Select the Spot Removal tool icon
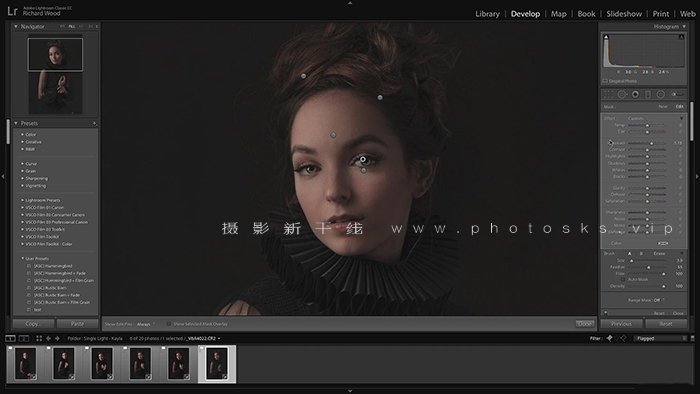Screen dimensions: 700x394 tap(622, 94)
